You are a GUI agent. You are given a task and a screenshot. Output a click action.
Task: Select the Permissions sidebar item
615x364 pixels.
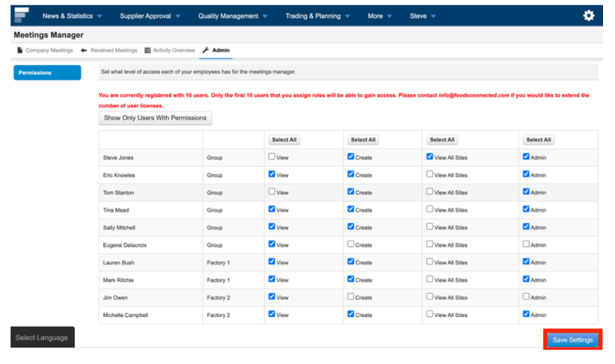tap(48, 73)
